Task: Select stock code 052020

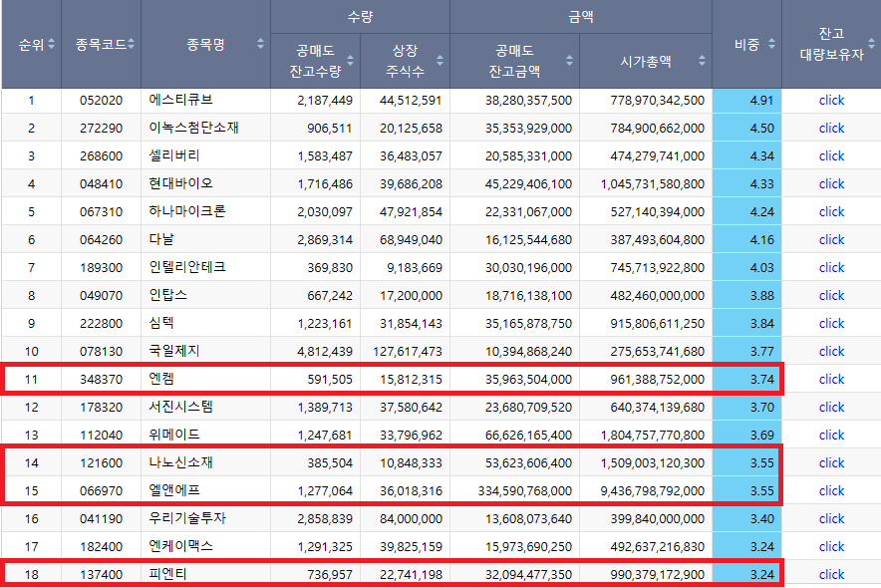Action: 101,101
